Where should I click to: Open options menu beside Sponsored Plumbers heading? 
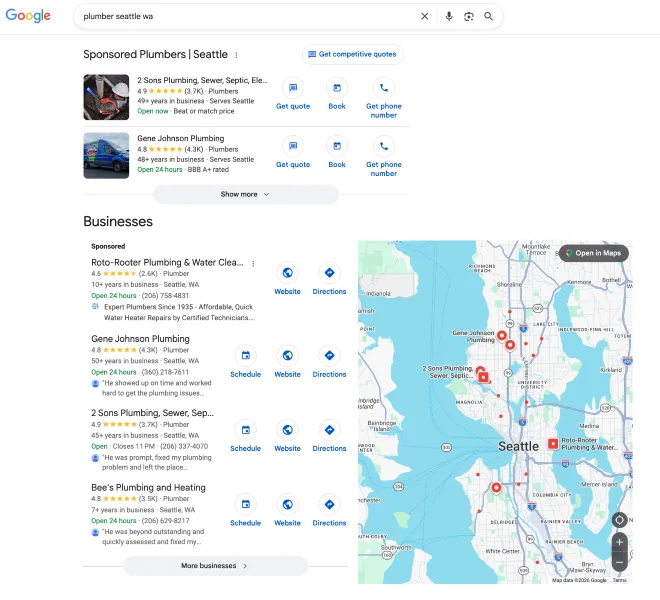(x=236, y=55)
